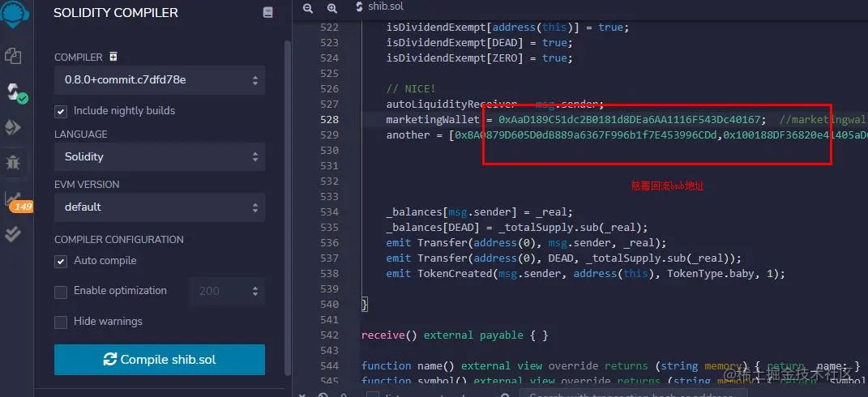Zoom out the editor font
This screenshot has width=868, height=397.
pyautogui.click(x=308, y=8)
